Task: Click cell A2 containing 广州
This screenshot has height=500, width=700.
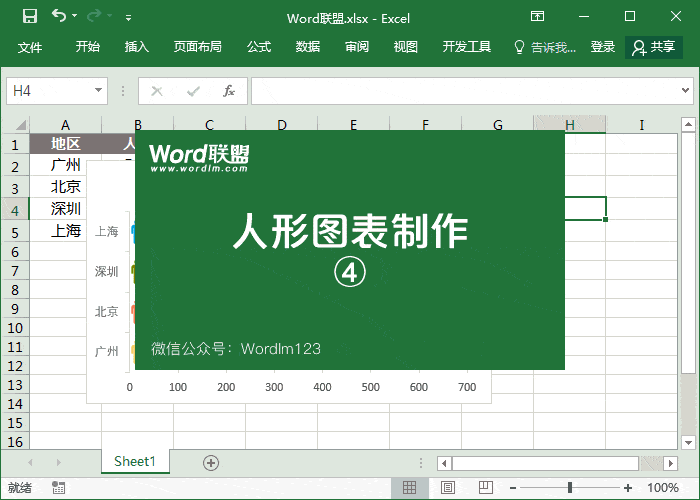Action: (x=66, y=165)
